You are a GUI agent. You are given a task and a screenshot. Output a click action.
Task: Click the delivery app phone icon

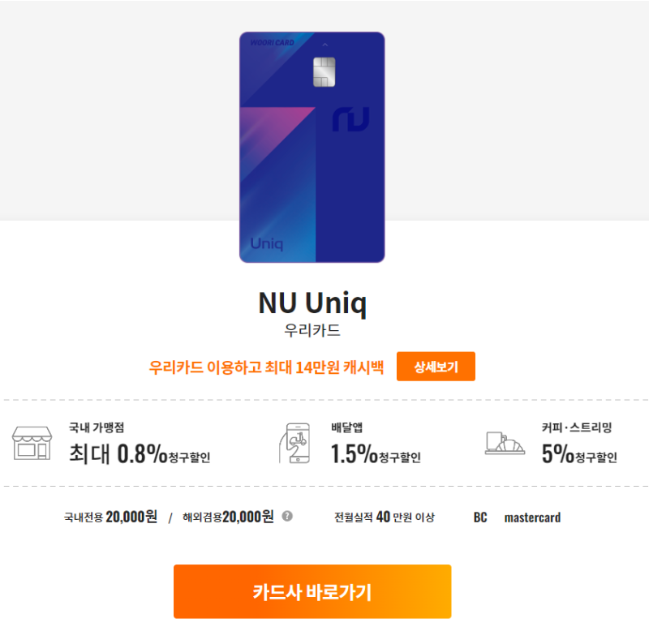[294, 443]
